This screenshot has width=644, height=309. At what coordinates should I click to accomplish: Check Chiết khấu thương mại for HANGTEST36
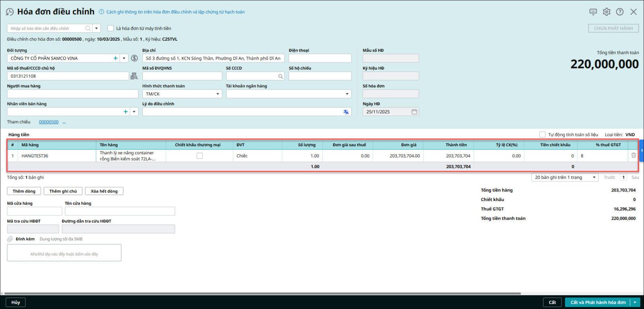(x=200, y=156)
